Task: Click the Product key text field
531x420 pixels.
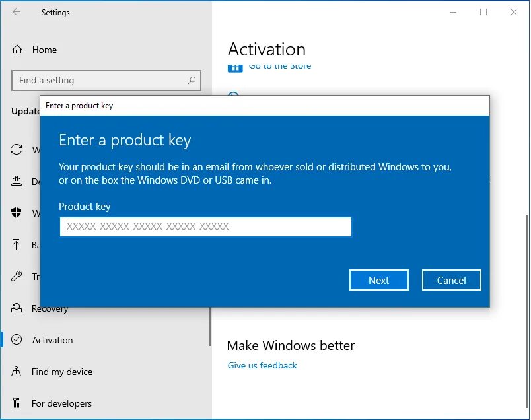Action: click(205, 227)
